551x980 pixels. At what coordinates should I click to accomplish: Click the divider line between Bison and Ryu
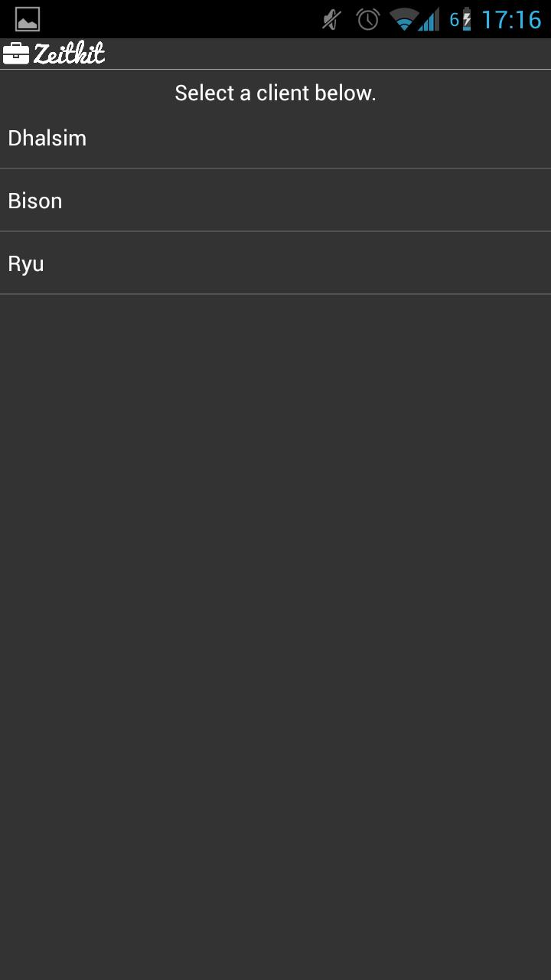(x=275, y=231)
